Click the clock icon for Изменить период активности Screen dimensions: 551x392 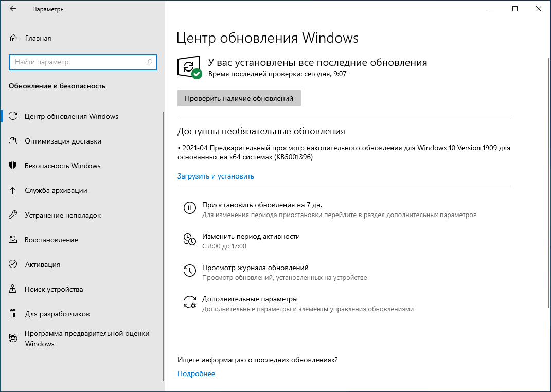tap(190, 238)
